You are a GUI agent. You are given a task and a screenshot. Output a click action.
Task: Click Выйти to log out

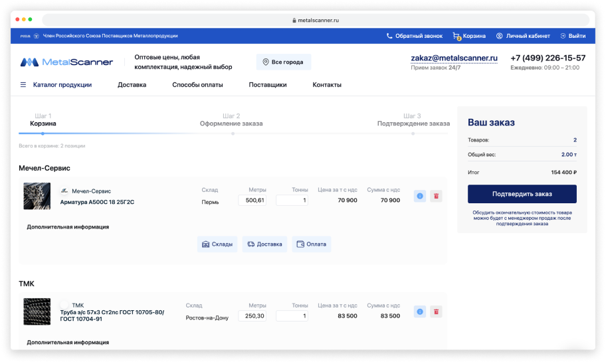[573, 36]
